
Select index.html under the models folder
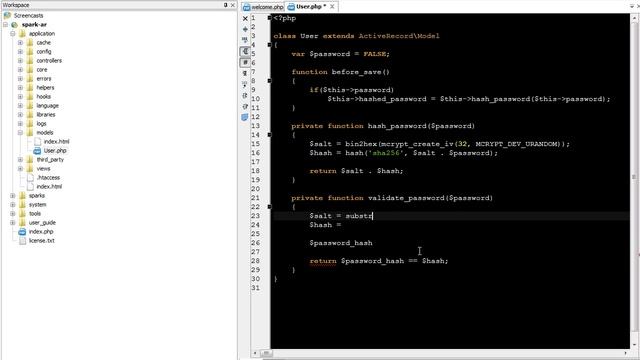tap(56, 142)
